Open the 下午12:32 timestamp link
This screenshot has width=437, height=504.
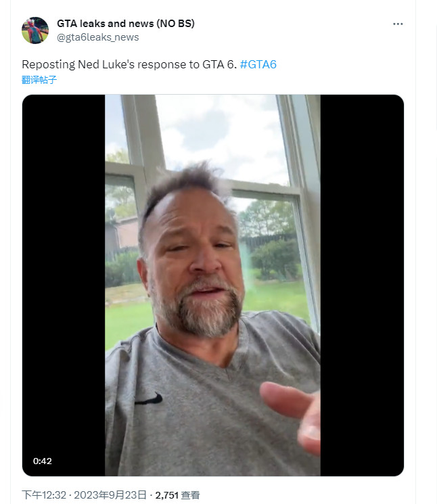click(x=44, y=495)
